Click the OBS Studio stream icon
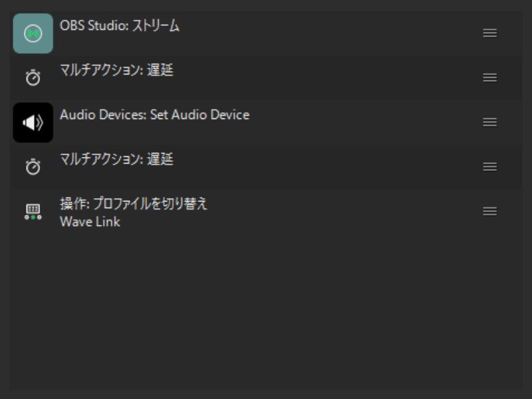 pyautogui.click(x=33, y=33)
